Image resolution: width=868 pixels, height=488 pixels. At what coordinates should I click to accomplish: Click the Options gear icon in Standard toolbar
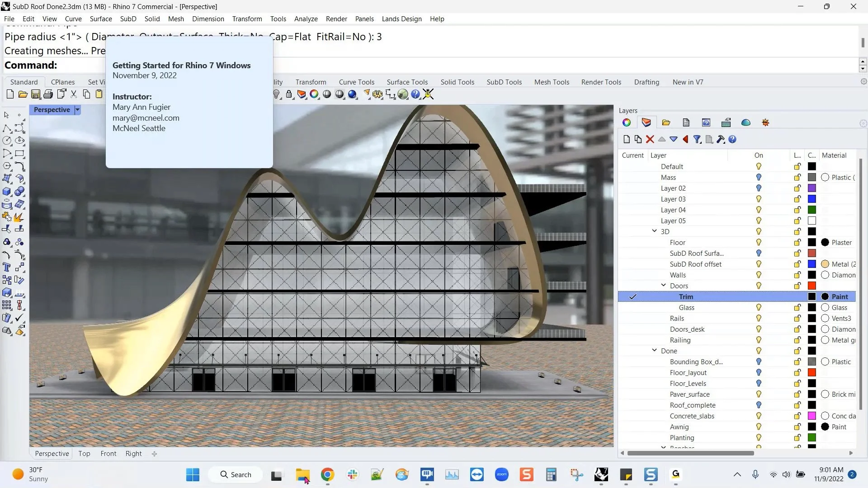[377, 94]
